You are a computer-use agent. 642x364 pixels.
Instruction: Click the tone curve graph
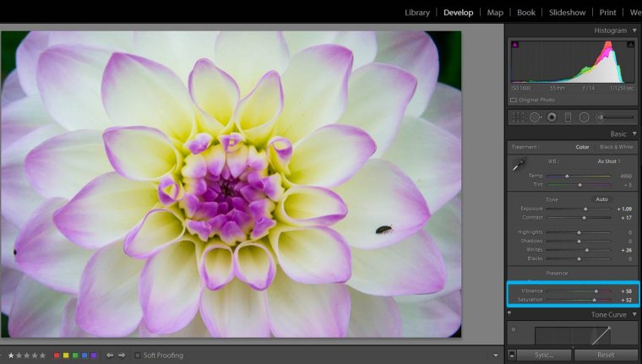pos(573,336)
